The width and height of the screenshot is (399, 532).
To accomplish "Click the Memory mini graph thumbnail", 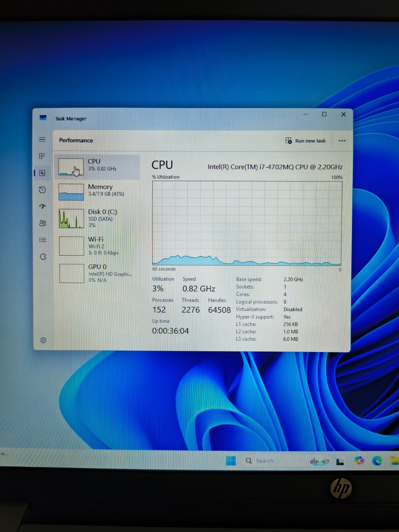I will point(71,192).
